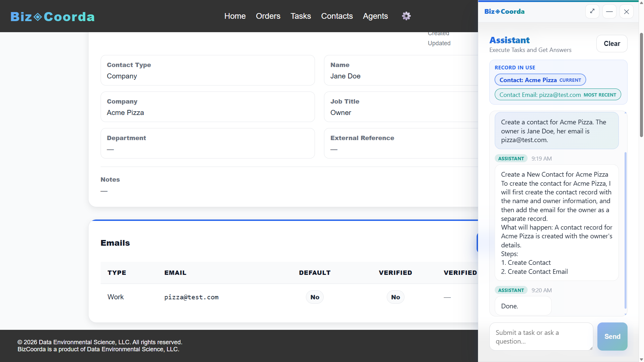Send the assistant message
The width and height of the screenshot is (644, 362).
click(612, 336)
